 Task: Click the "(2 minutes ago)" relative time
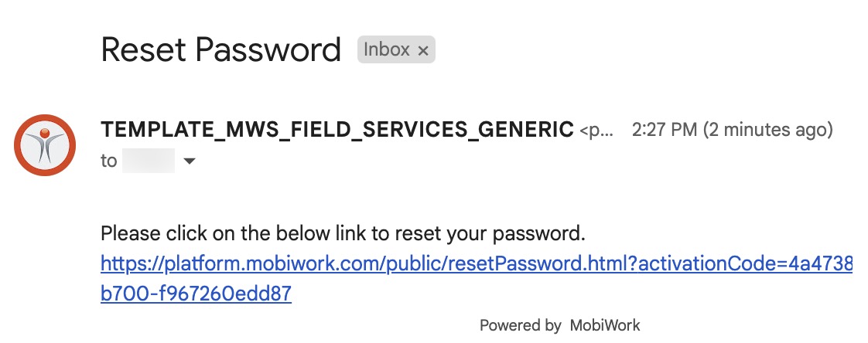pyautogui.click(x=767, y=130)
